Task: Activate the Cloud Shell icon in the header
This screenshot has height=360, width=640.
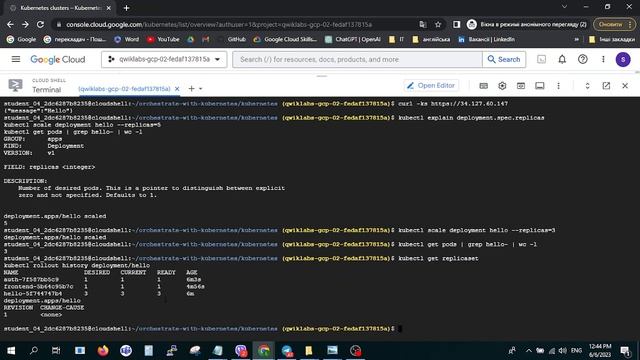Action: pos(541,60)
